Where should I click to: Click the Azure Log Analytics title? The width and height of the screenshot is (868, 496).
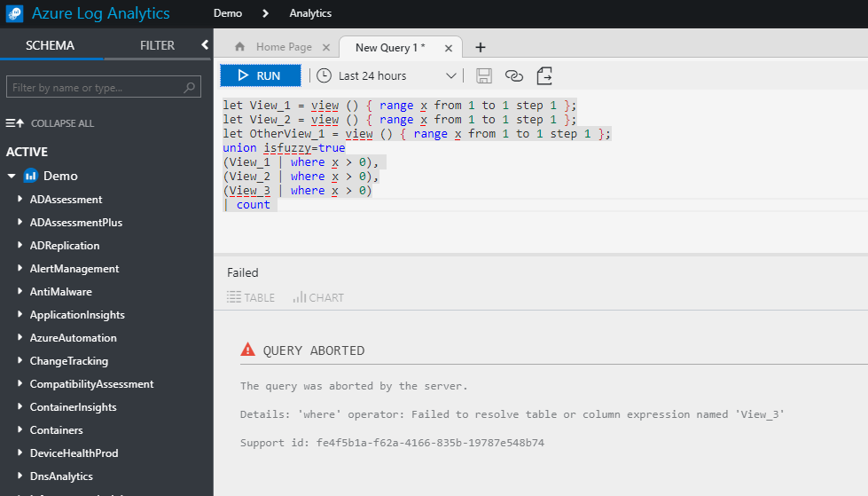101,13
